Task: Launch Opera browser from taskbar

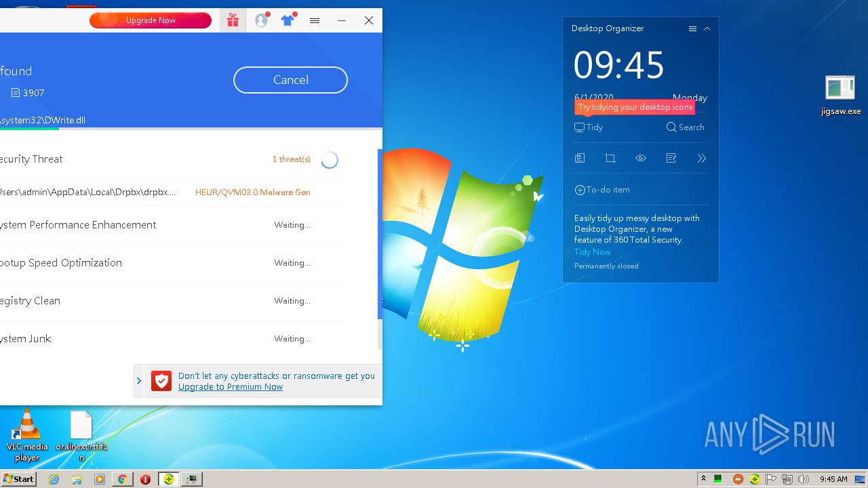Action: pyautogui.click(x=145, y=479)
